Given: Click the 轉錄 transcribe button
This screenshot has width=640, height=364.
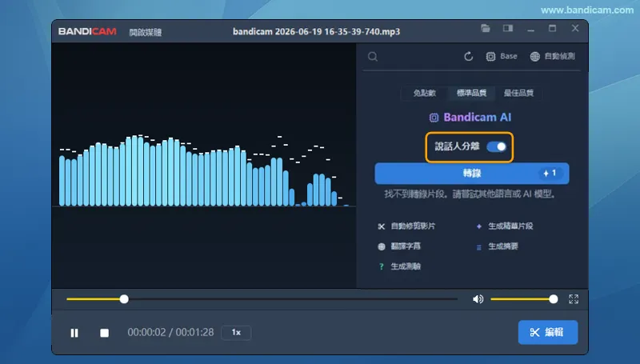Looking at the screenshot, I should [472, 174].
